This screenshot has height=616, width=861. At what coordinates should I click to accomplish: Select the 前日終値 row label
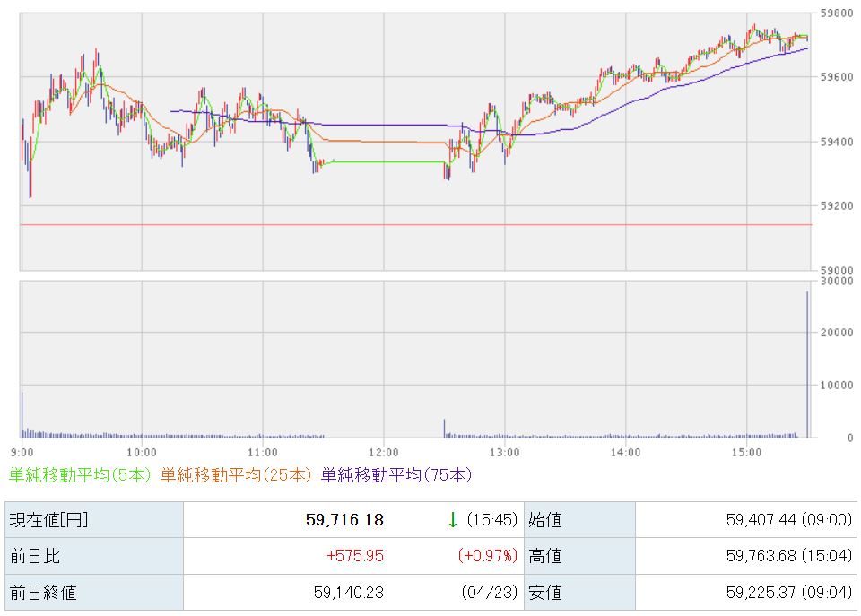[42, 592]
